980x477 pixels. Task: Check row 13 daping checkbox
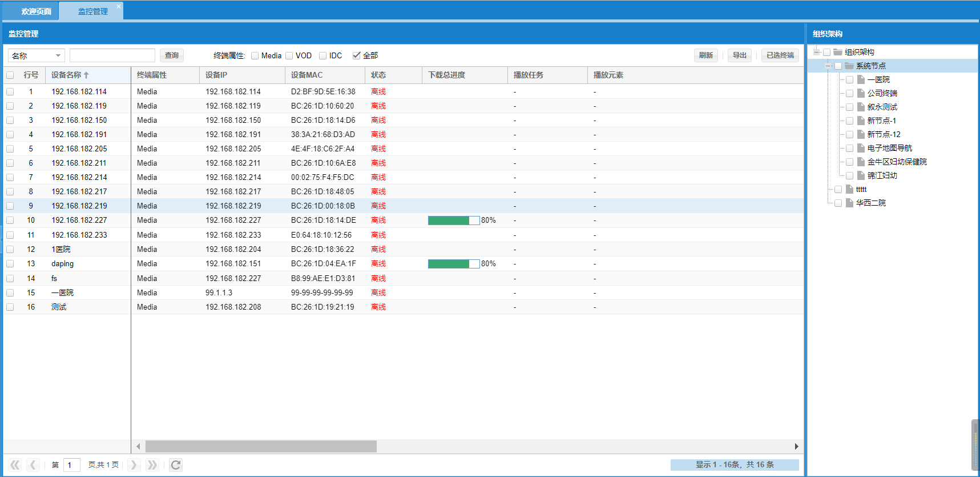click(x=10, y=263)
